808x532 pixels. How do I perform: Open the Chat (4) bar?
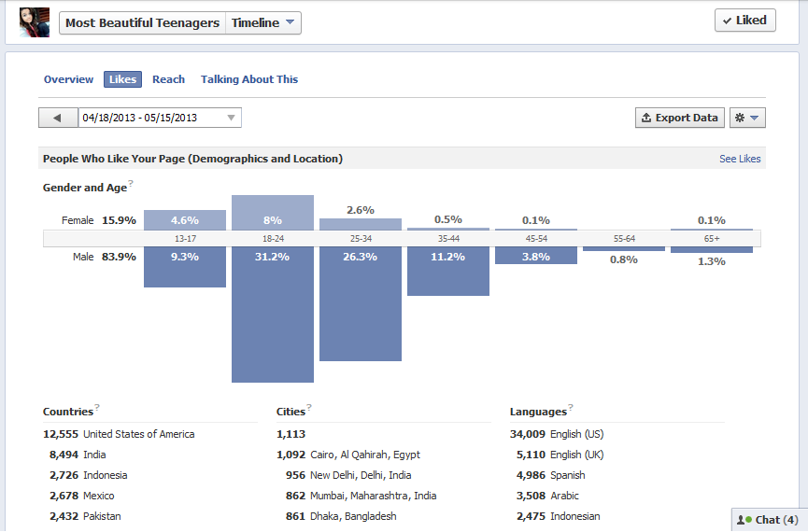pos(770,520)
